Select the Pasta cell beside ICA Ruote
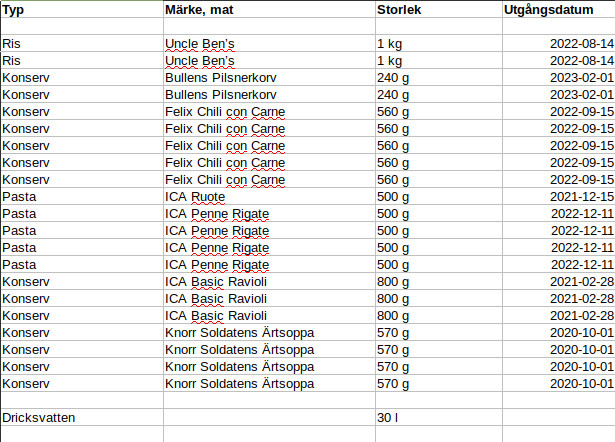Screen dimensions: 615x442 tap(82, 196)
